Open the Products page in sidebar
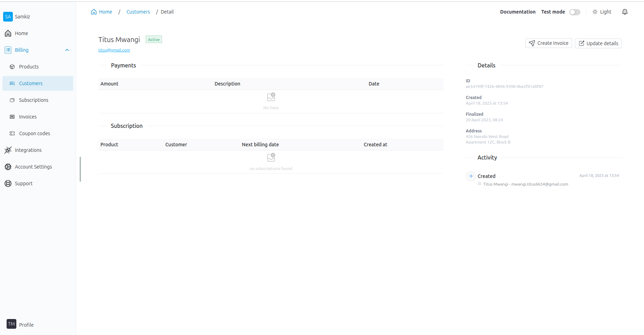 point(29,67)
